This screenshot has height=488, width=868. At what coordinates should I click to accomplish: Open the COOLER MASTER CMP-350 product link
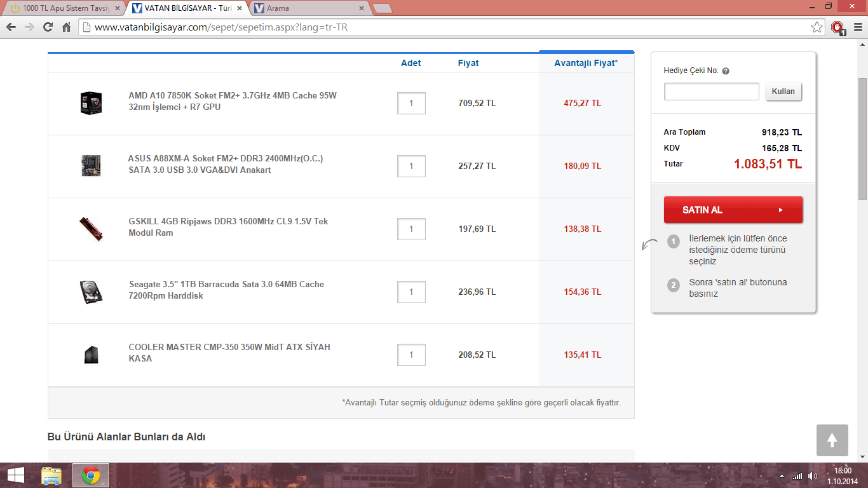[229, 353]
